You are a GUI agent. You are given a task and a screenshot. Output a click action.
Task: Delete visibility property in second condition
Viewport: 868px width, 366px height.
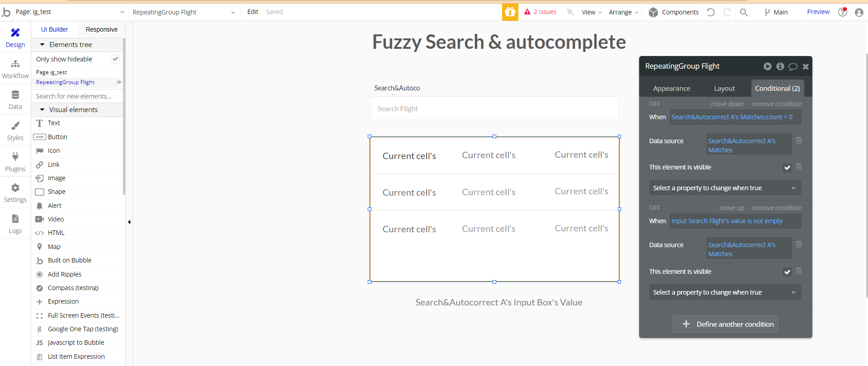(x=799, y=271)
